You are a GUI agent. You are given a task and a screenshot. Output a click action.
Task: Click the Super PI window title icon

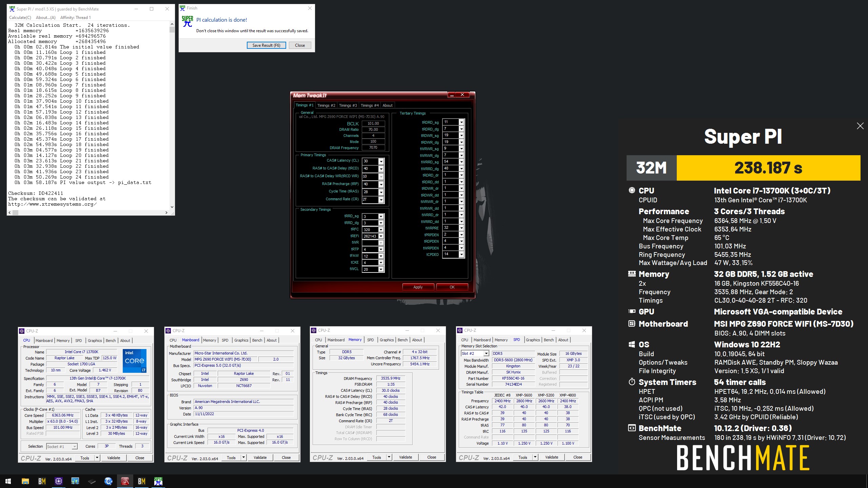click(12, 9)
